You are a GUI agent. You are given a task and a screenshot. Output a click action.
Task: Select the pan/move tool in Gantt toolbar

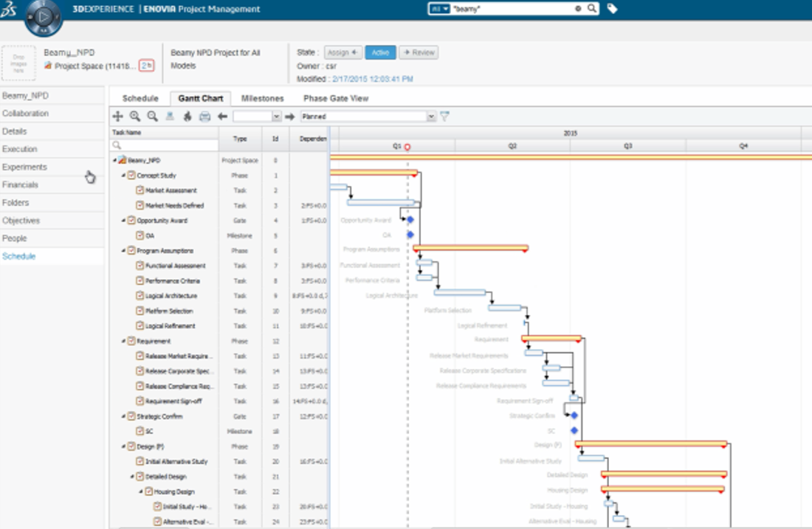tap(117, 117)
